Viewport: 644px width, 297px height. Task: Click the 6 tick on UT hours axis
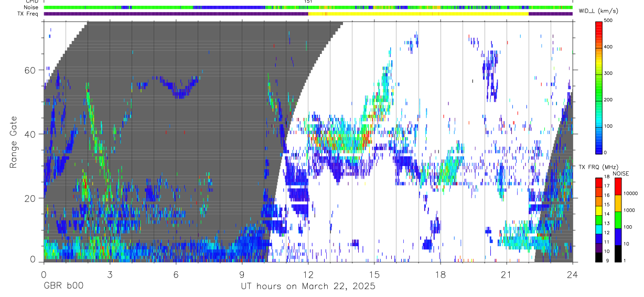pyautogui.click(x=176, y=274)
